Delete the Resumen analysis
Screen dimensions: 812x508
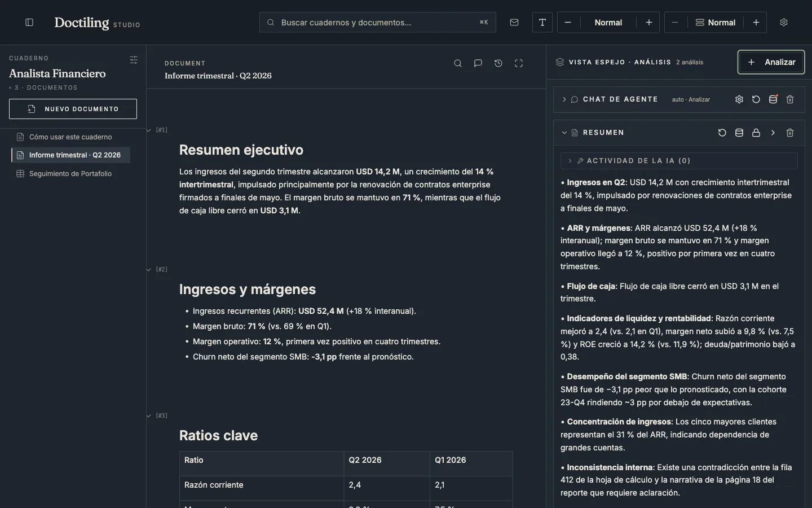pyautogui.click(x=790, y=133)
